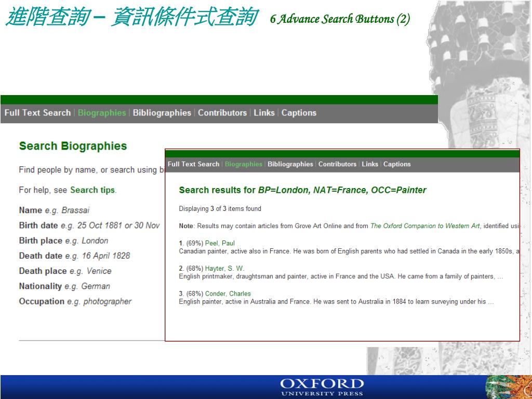Viewport: 532px width, 399px height.
Task: Click the Oxford University Press logo
Action: pos(322,387)
